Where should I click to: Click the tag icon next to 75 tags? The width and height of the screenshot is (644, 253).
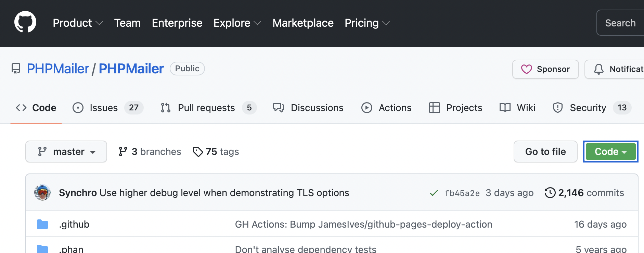point(198,152)
